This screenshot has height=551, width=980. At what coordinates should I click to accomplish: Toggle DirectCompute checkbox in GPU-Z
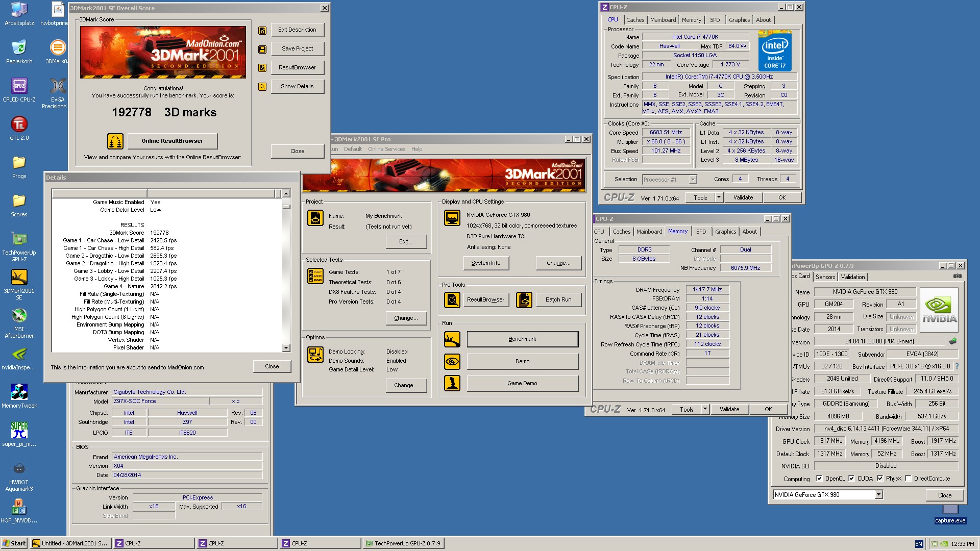[908, 479]
